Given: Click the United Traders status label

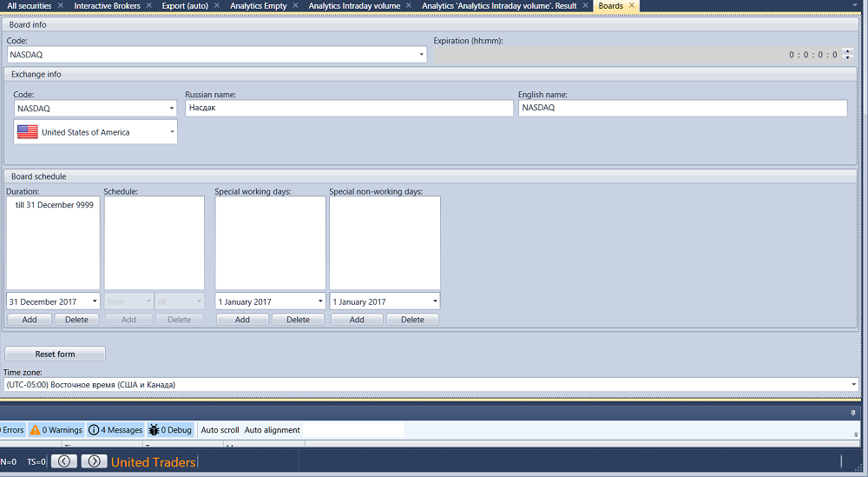Looking at the screenshot, I should pyautogui.click(x=154, y=462).
